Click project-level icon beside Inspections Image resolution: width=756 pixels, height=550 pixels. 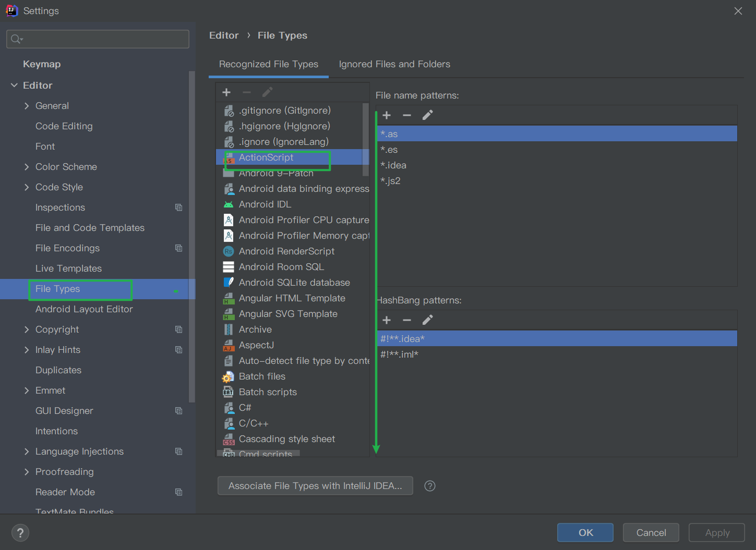click(x=179, y=207)
